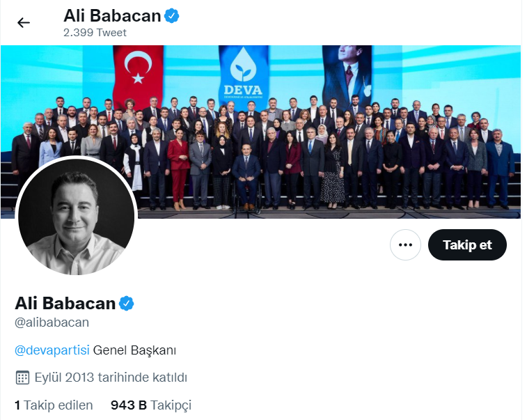Click verified badge beside profile name
Viewport: 527px width, 420px height.
[127, 303]
